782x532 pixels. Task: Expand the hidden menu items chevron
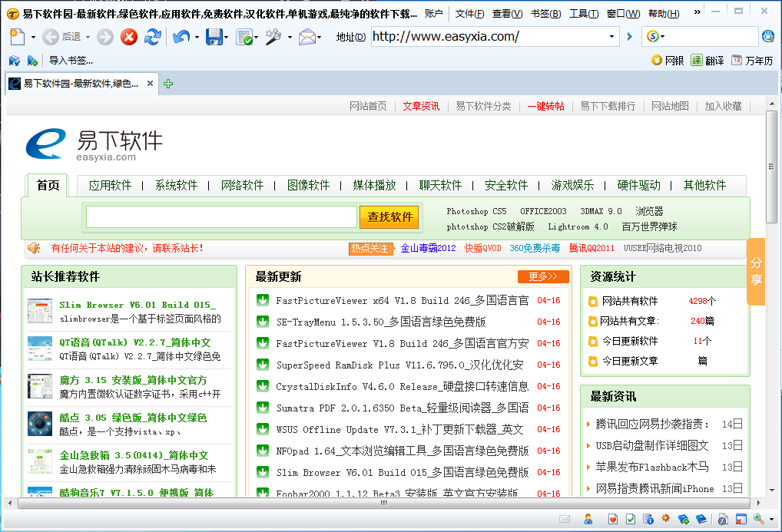698,13
